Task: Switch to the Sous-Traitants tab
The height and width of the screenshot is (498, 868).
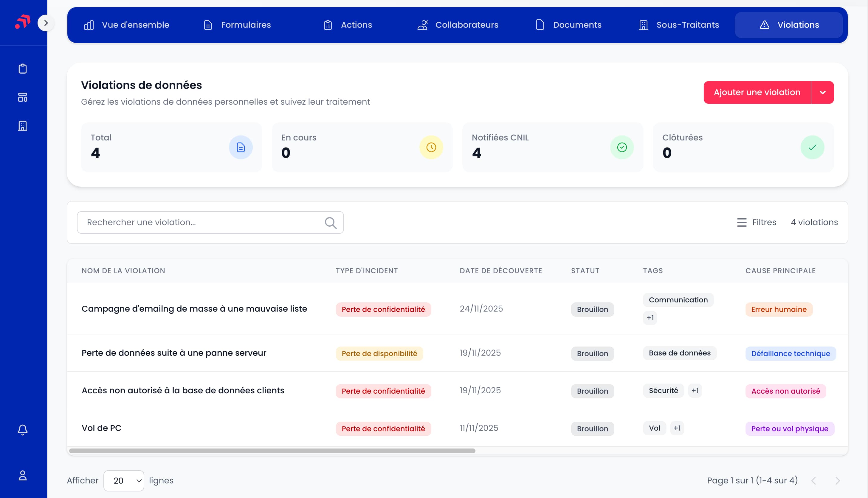Action: click(679, 25)
